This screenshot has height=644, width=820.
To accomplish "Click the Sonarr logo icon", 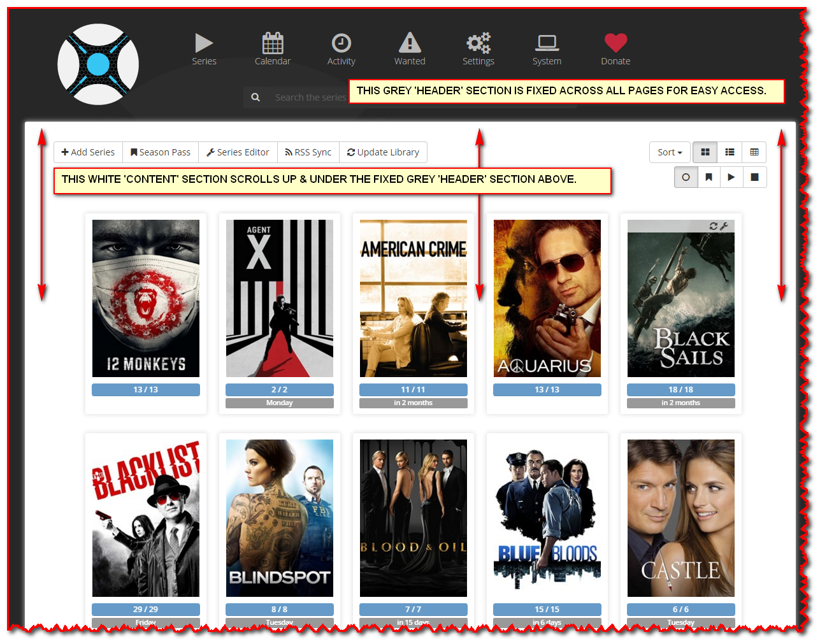I will (x=98, y=64).
